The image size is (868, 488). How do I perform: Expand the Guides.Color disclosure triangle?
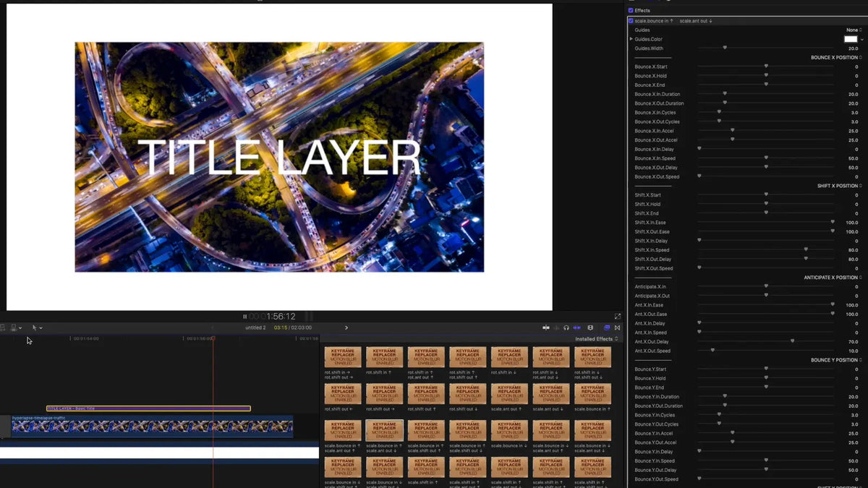click(x=631, y=39)
